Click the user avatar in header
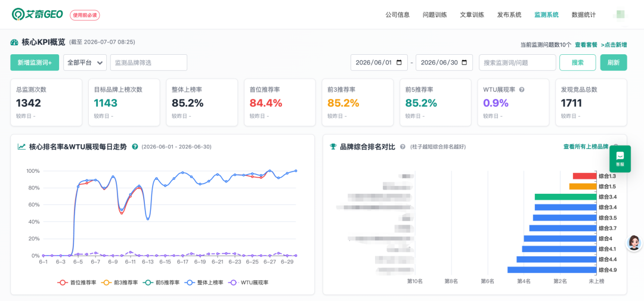The width and height of the screenshot is (644, 301). (620, 15)
